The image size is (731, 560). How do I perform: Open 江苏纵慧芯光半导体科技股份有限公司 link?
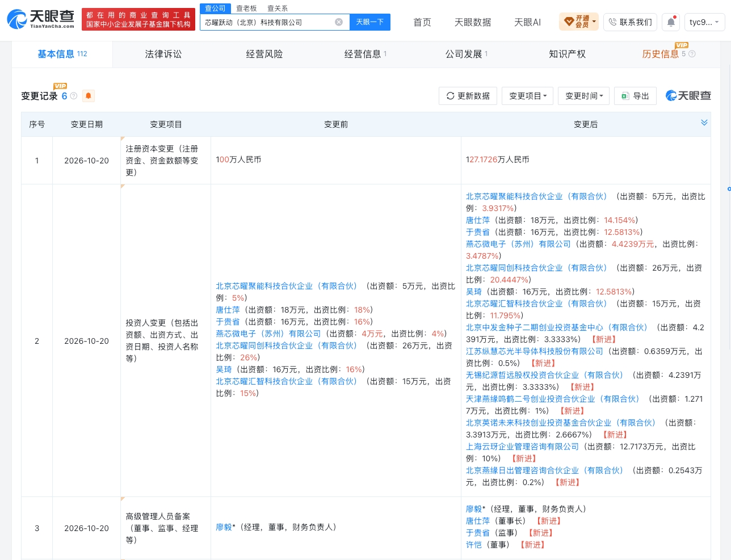pos(535,351)
